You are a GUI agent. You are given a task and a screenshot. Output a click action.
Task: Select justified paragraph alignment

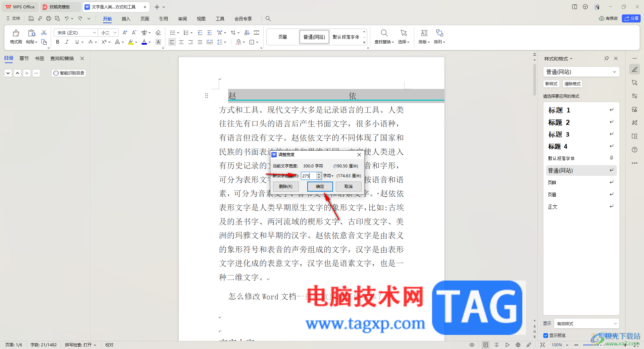tap(200, 42)
